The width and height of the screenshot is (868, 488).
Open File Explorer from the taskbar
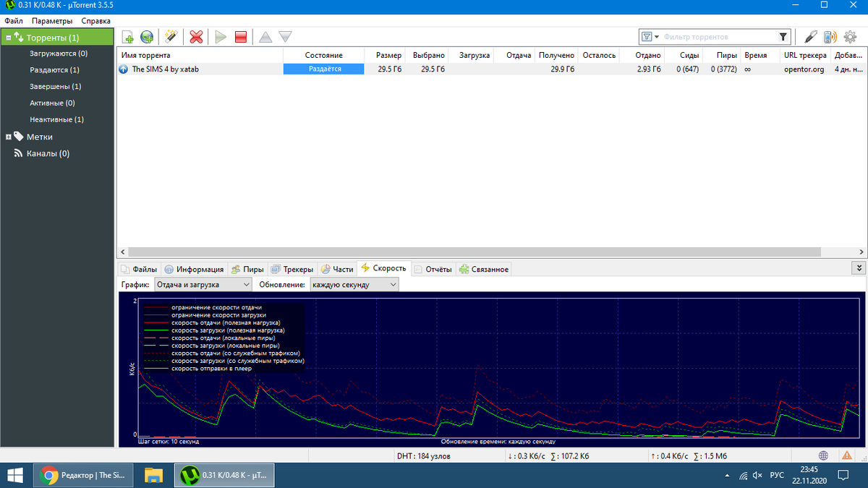(x=153, y=475)
